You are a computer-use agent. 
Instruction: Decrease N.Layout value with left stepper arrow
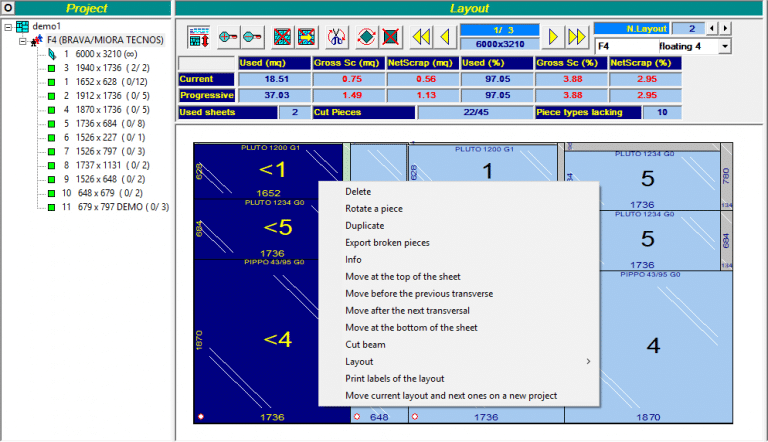pos(712,28)
